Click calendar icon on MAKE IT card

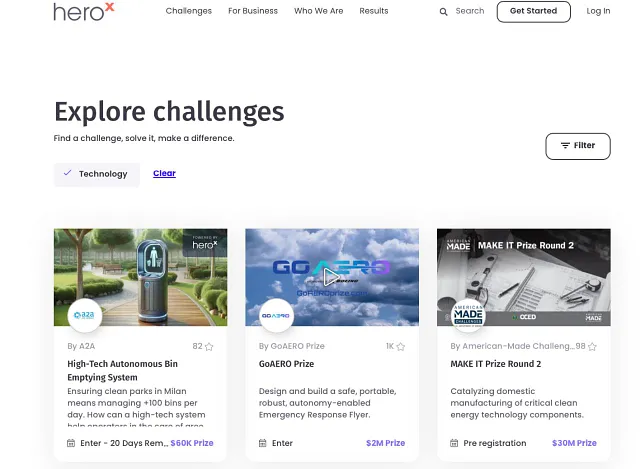[x=454, y=443]
